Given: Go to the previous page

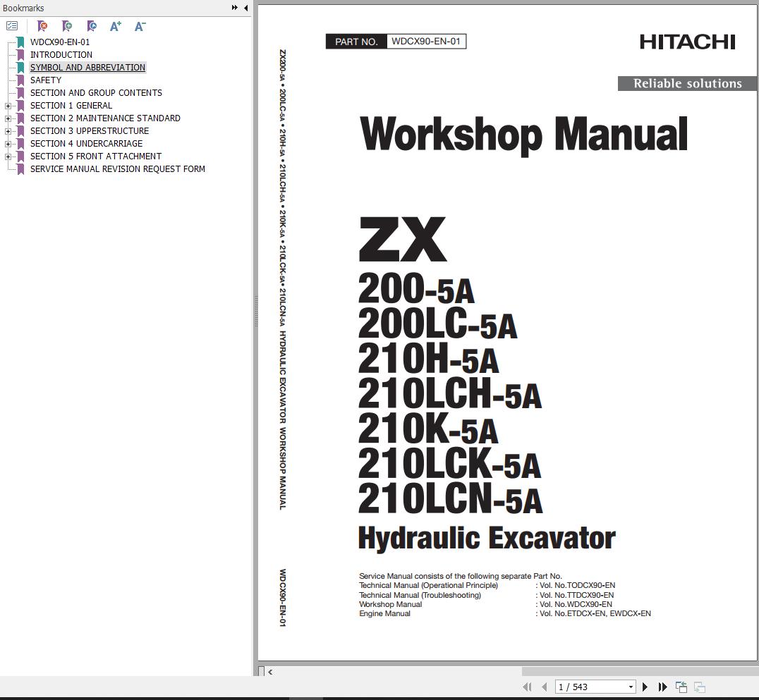Looking at the screenshot, I should click(x=545, y=687).
